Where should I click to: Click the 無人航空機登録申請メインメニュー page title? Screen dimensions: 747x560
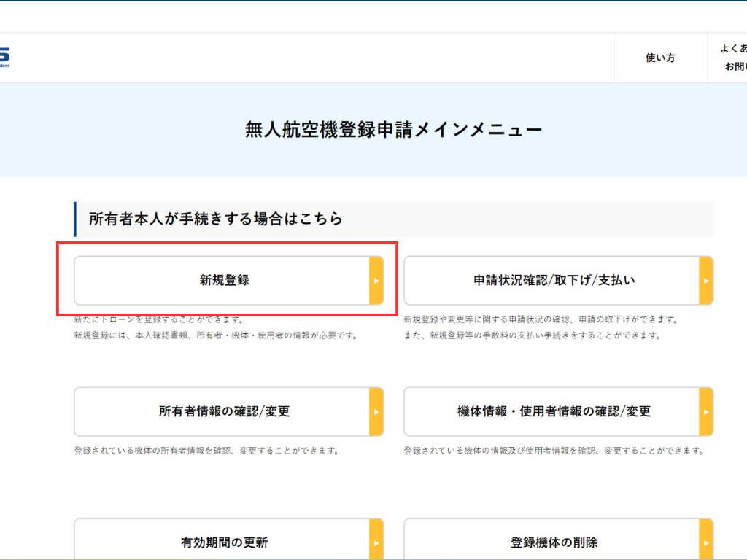394,131
